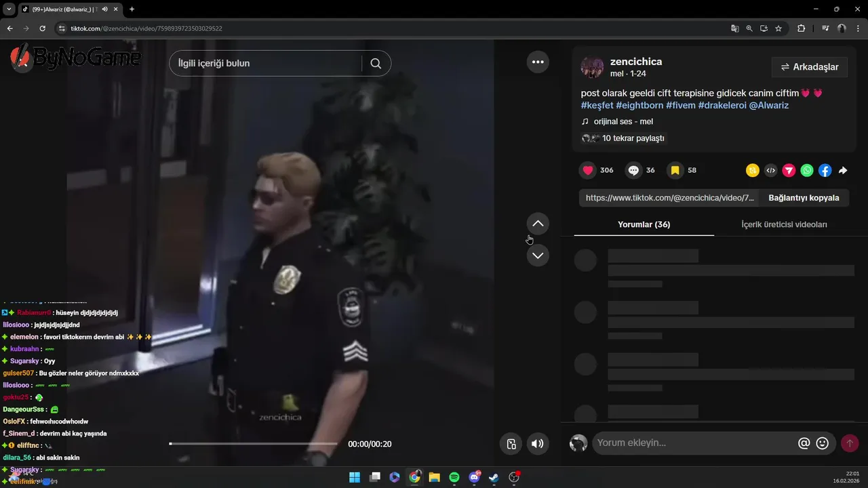Open comments via the speech bubble icon
The image size is (868, 488).
pos(633,170)
